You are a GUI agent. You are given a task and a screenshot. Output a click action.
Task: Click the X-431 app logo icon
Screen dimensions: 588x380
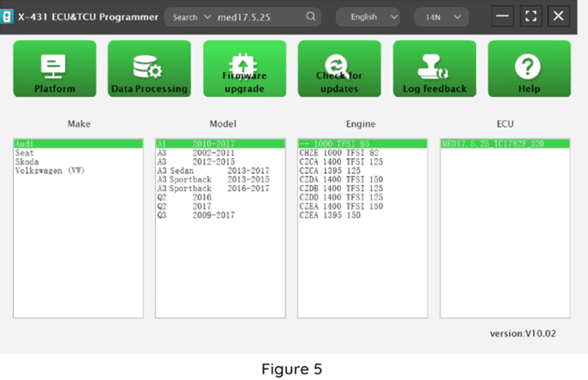tap(7, 17)
